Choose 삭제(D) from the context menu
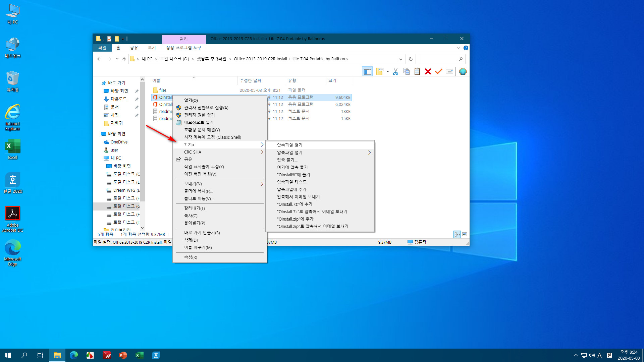Image resolution: width=644 pixels, height=362 pixels. pyautogui.click(x=220, y=240)
